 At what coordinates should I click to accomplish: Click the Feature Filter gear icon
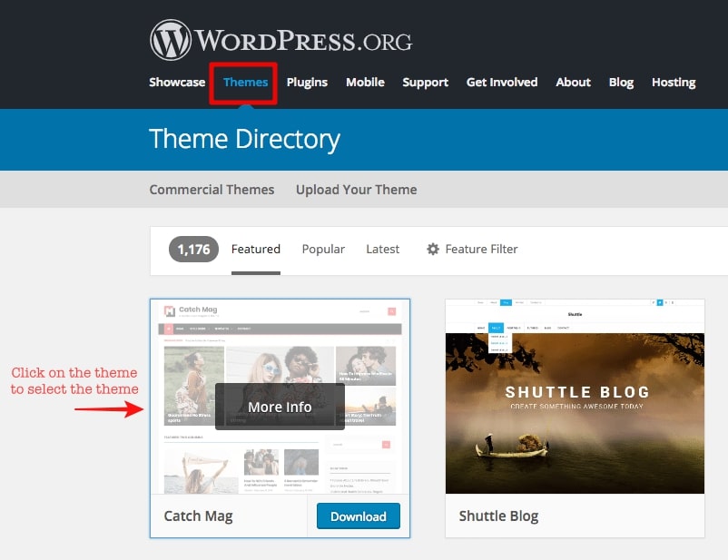(x=433, y=250)
